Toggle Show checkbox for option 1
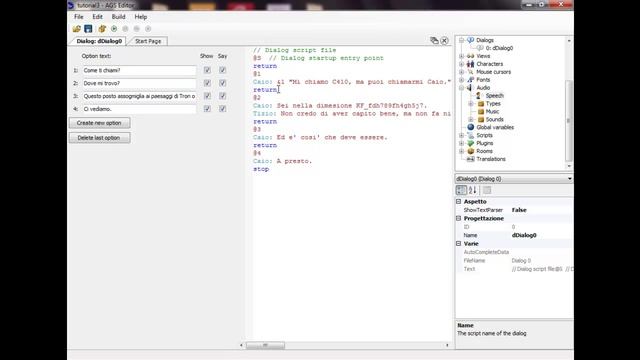Screen dimensions: 640x360 tap(207, 70)
